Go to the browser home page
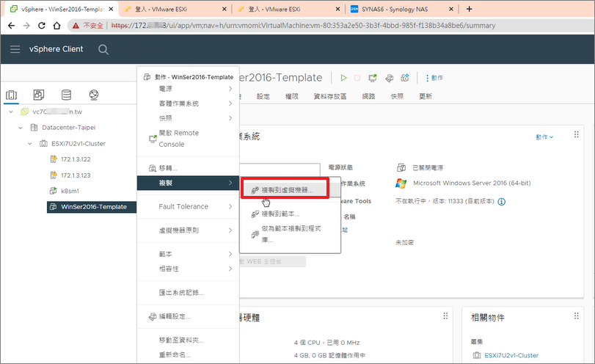 tap(56, 26)
